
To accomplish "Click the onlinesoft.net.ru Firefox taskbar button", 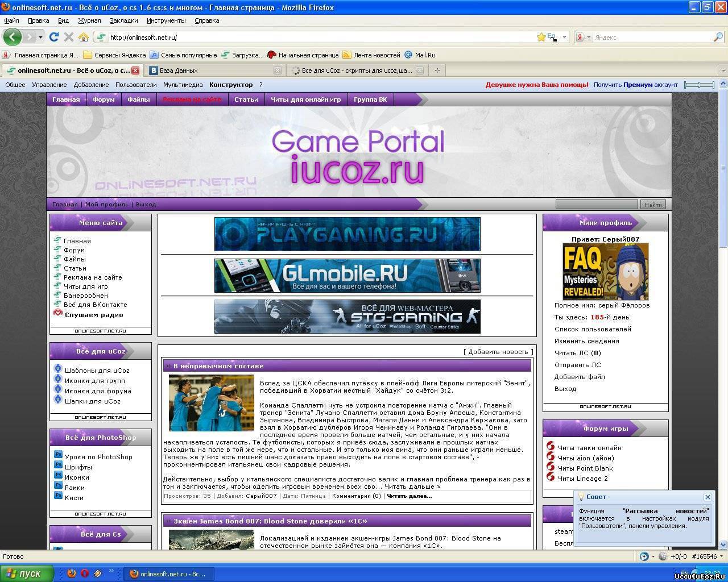I will click(x=168, y=574).
